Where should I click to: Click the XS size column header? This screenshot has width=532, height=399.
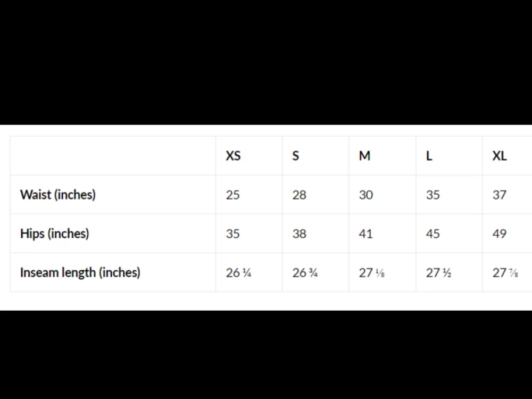233,156
